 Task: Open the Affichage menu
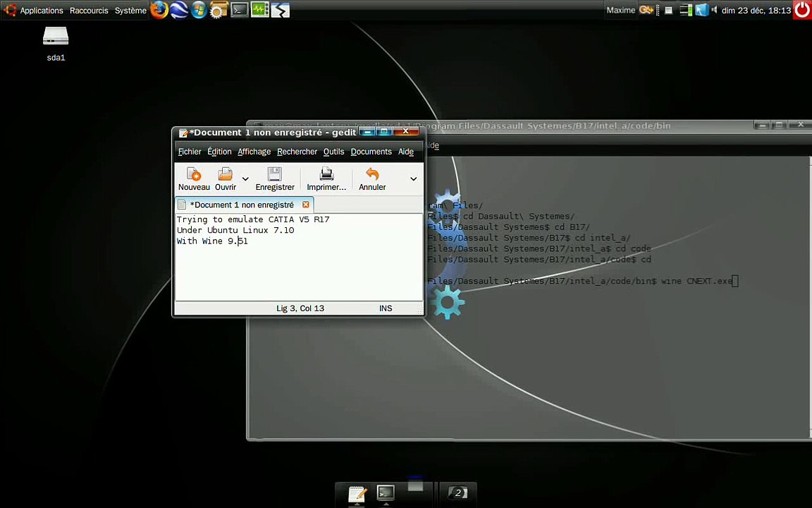tap(254, 152)
